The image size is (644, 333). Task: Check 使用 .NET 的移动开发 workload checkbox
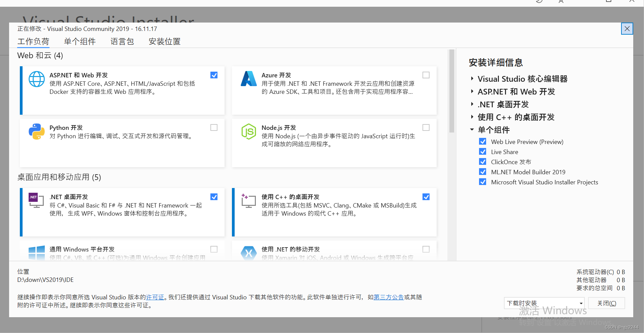pyautogui.click(x=426, y=249)
